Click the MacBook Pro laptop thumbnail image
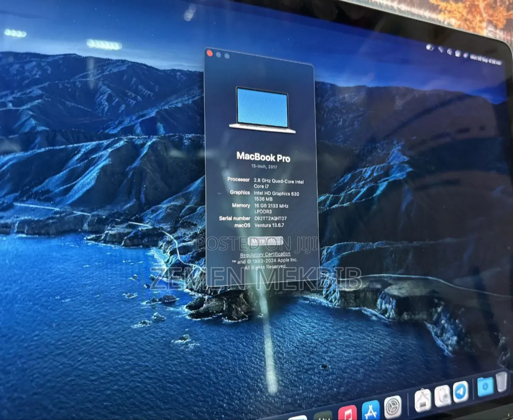The width and height of the screenshot is (513, 420). pos(262,107)
